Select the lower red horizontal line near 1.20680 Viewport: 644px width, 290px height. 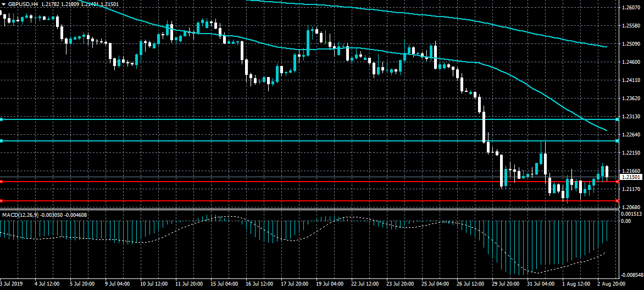tap(309, 201)
